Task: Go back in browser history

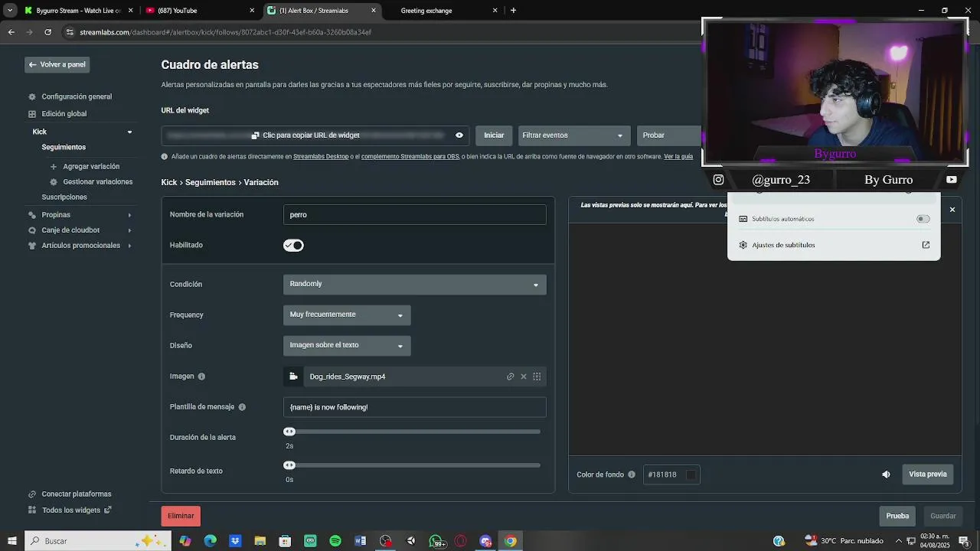Action: (x=11, y=32)
